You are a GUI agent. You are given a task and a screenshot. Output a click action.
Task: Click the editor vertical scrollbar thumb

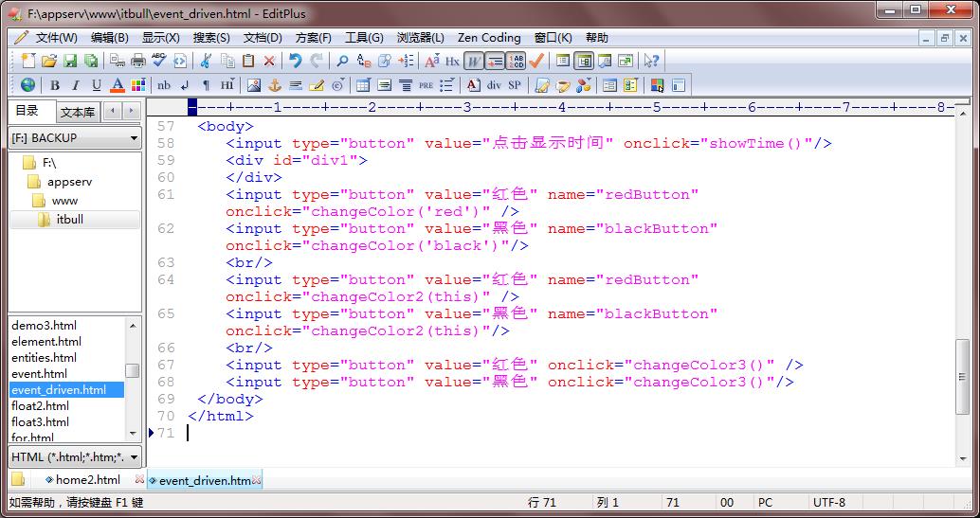(x=962, y=377)
